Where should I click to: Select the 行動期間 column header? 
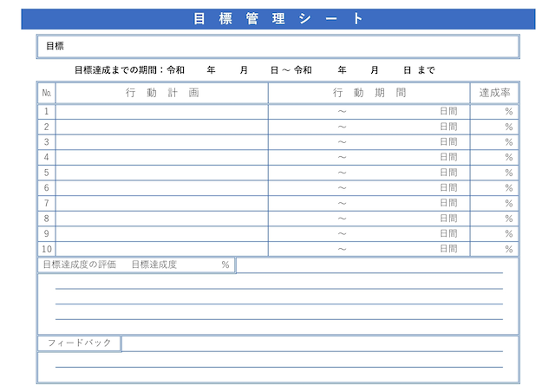[369, 93]
